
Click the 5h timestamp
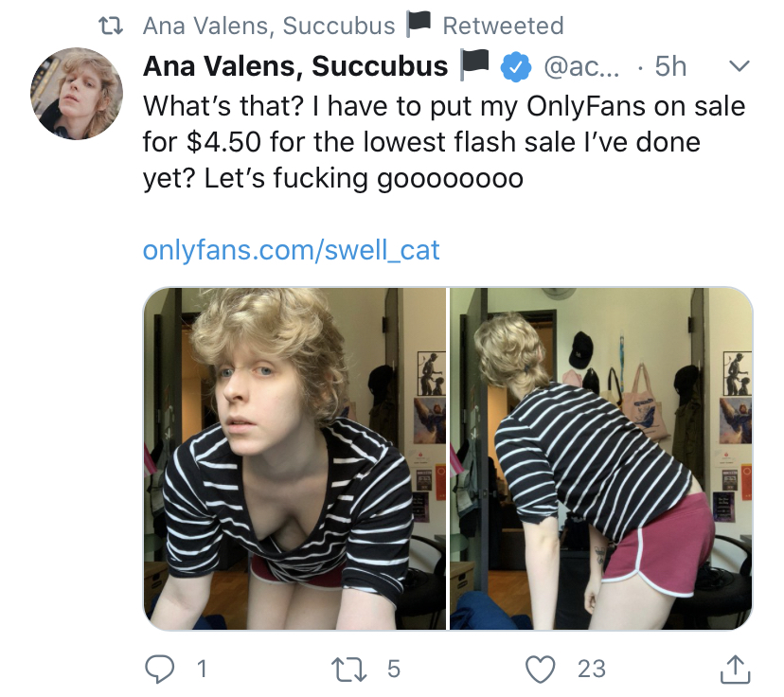[x=670, y=66]
